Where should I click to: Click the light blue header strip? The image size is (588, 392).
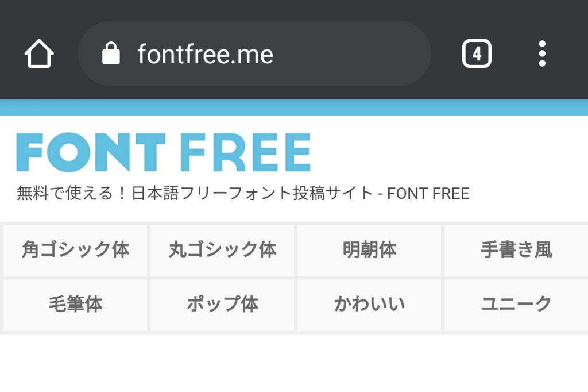(x=294, y=107)
